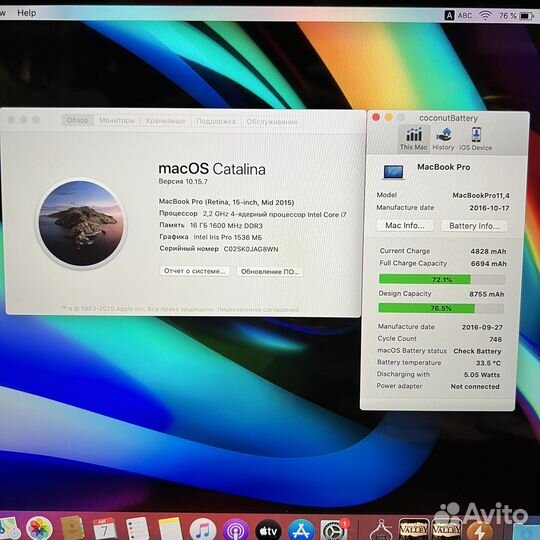The height and width of the screenshot is (540, 540).
Task: Open Notes from the Dock
Action: point(170,529)
